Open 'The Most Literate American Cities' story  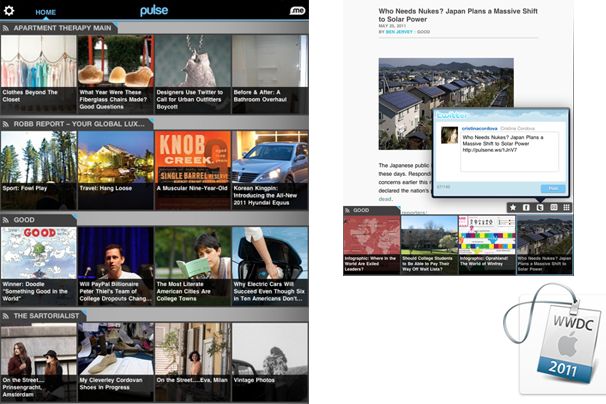(x=193, y=266)
